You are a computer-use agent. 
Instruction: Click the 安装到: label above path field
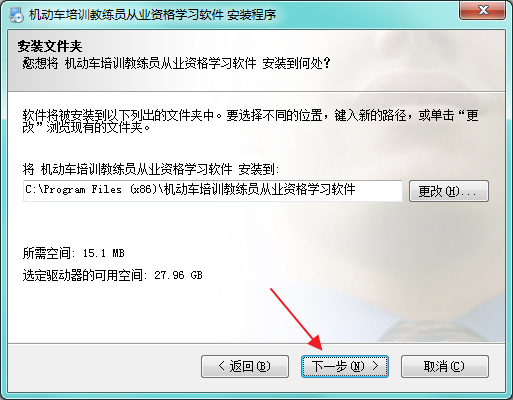pyautogui.click(x=258, y=169)
